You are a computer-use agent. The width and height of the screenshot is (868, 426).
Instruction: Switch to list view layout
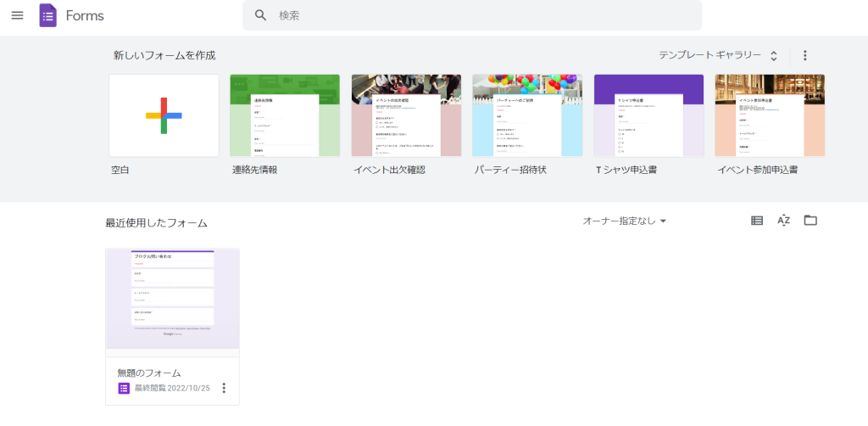[x=757, y=221]
